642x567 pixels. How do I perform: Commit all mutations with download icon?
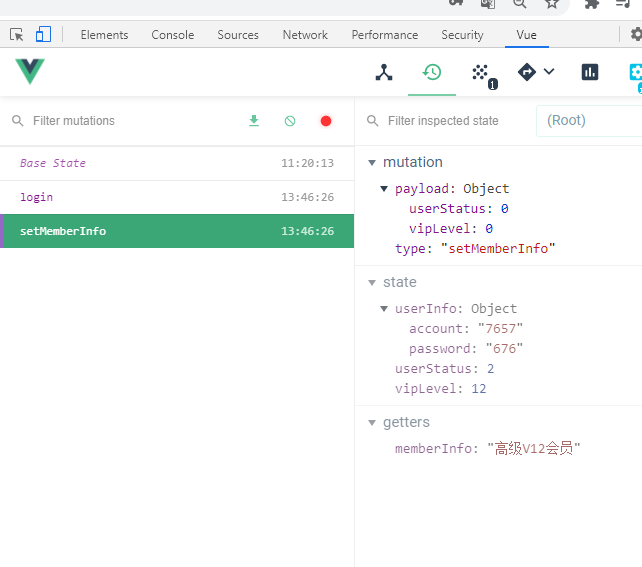[x=254, y=121]
